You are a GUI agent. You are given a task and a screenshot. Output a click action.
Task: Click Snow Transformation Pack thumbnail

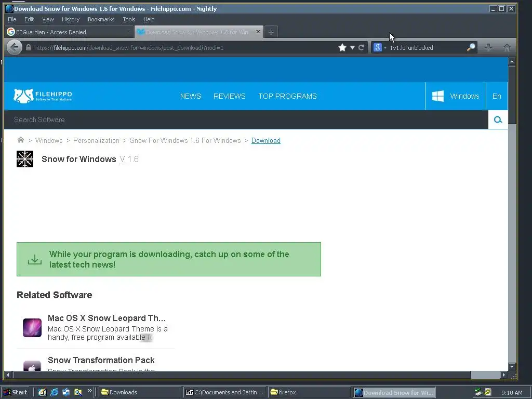[x=32, y=365]
